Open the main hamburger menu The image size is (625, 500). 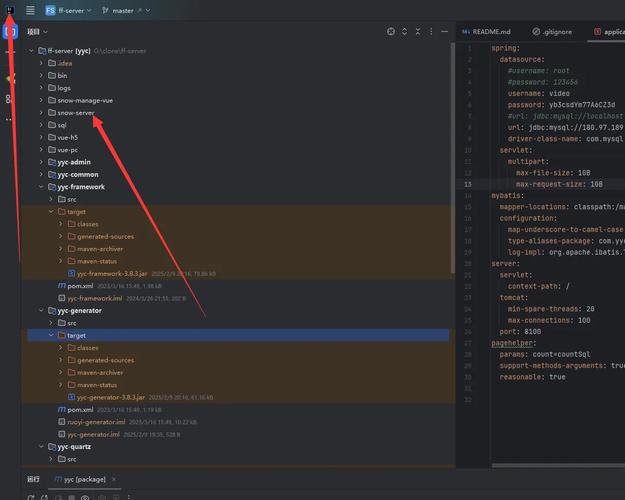[x=30, y=11]
